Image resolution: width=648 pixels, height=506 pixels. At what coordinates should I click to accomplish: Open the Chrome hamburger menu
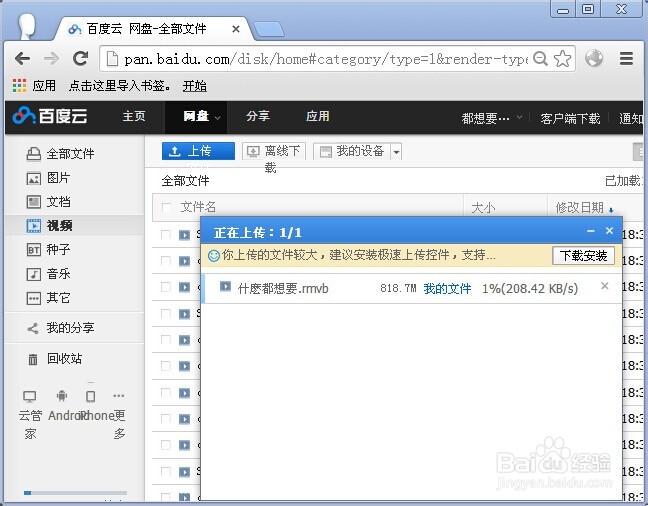[x=627, y=59]
